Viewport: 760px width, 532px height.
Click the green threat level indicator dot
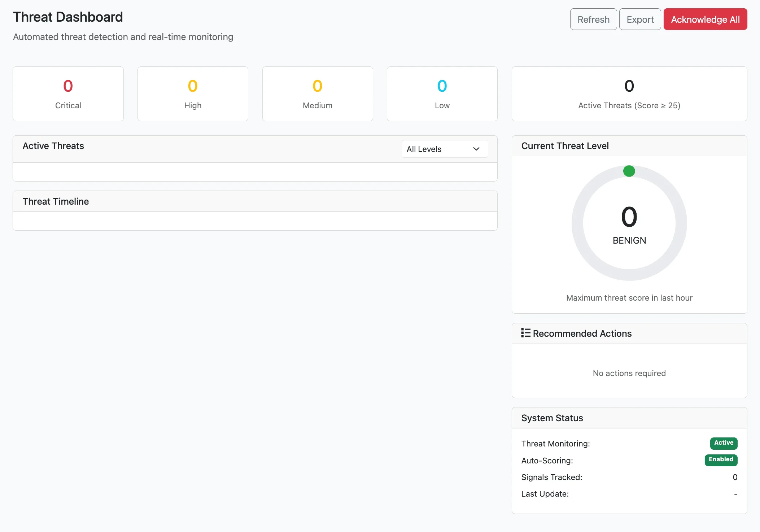(629, 171)
